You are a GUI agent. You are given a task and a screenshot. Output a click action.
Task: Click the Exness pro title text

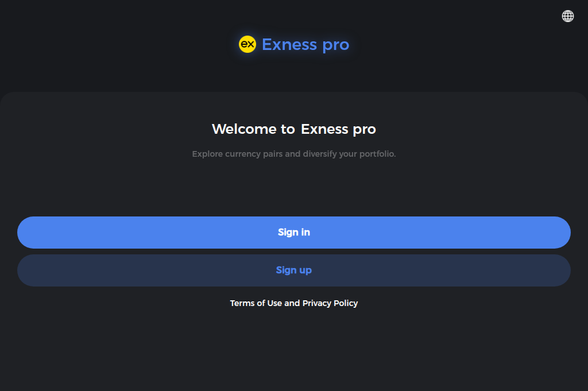click(305, 44)
